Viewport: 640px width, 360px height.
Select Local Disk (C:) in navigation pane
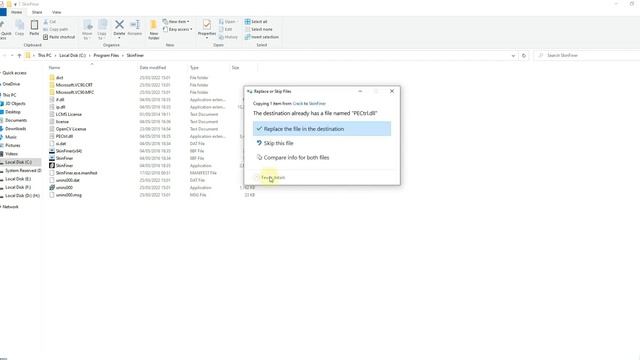pos(18,162)
